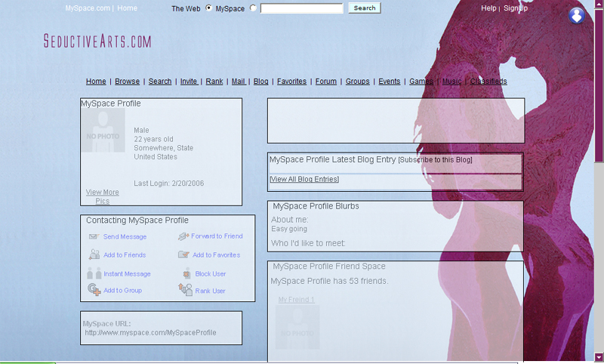Select the MySpace search radio button
The image size is (604, 364).
click(253, 8)
